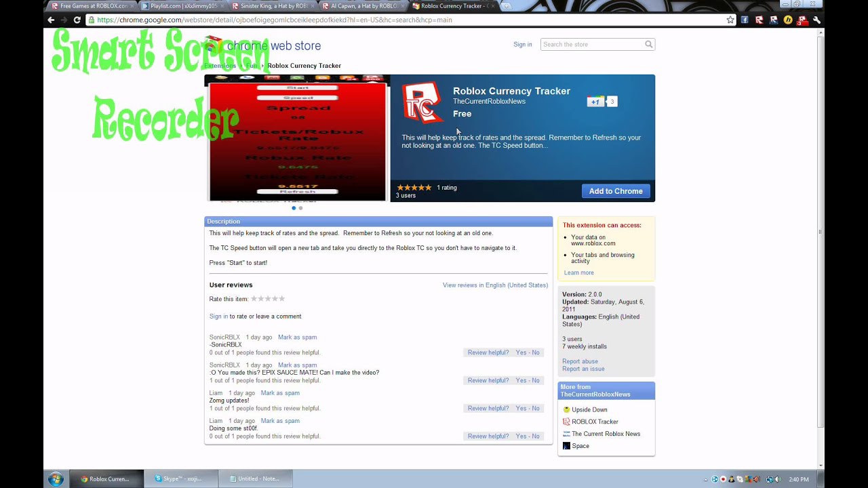The width and height of the screenshot is (868, 488).
Task: Click the Space extension icon
Action: point(567,446)
